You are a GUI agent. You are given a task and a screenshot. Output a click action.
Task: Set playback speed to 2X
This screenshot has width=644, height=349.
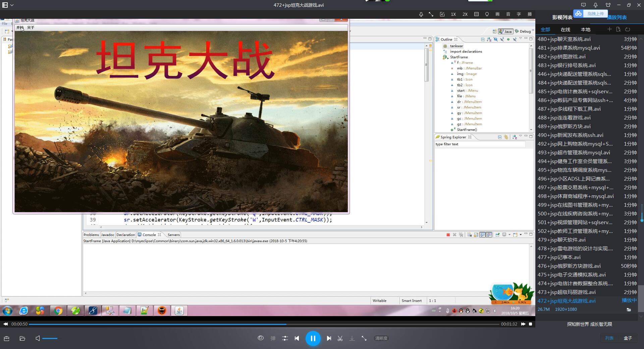465,14
